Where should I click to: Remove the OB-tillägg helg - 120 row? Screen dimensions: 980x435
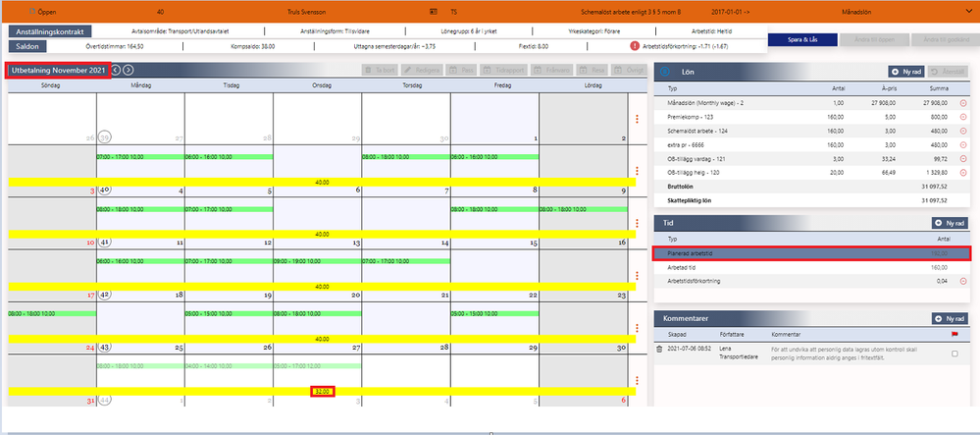tap(963, 172)
